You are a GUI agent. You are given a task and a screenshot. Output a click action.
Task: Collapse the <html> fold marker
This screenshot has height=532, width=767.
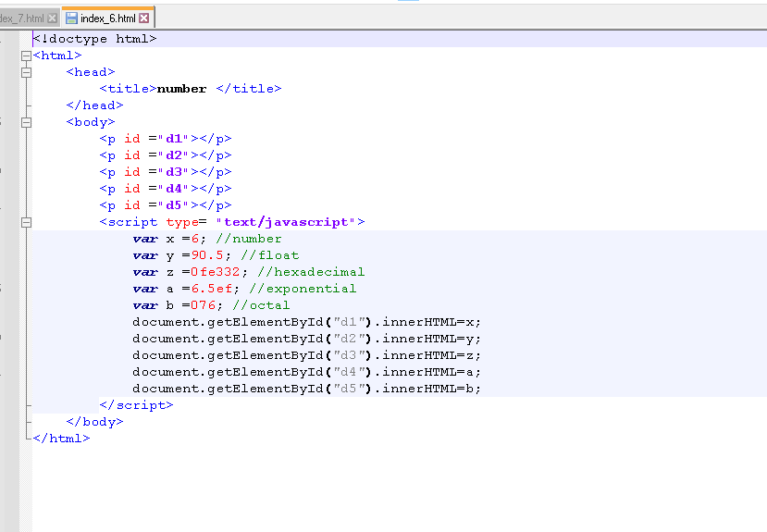(x=26, y=56)
